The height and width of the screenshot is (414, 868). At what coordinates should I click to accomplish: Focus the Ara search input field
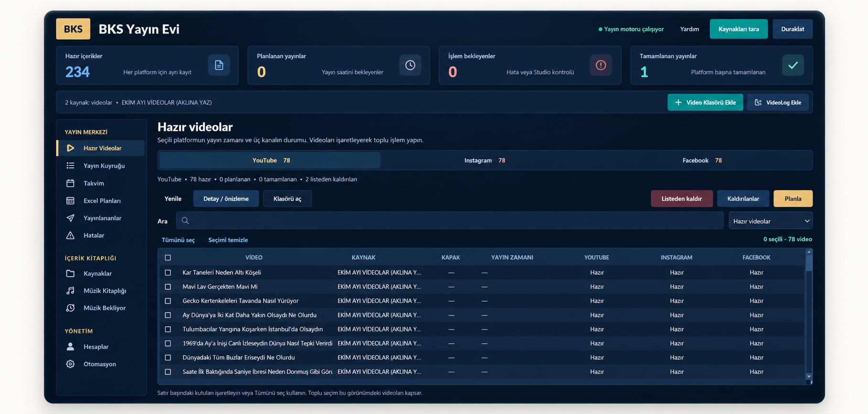point(450,220)
